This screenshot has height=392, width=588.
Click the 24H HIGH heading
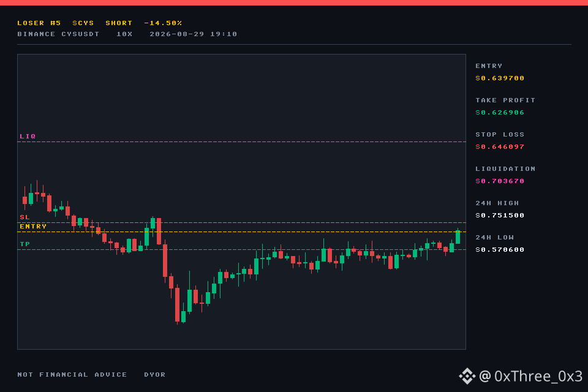(x=497, y=203)
